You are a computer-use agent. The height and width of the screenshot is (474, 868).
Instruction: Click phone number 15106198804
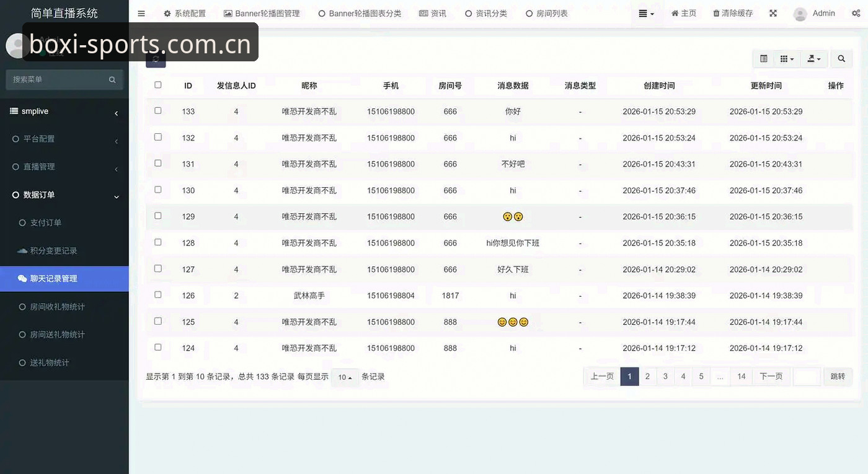coord(391,296)
